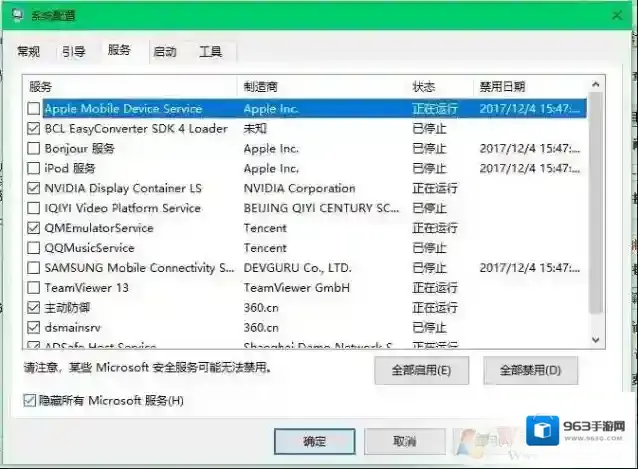Enable Apple Mobile Device Service checkbox
Image resolution: width=638 pixels, height=469 pixels.
(33, 109)
